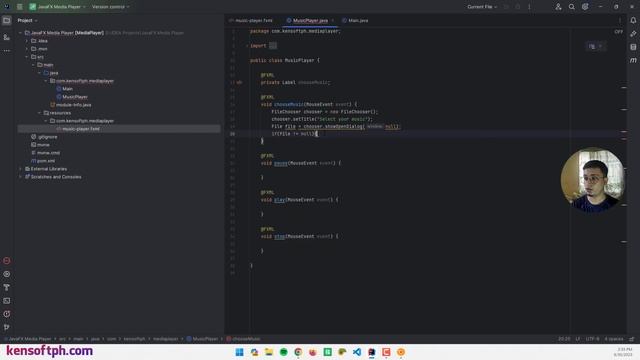The height and width of the screenshot is (360, 640).
Task: Show more tool windows ellipsis
Action: (x=7, y=51)
